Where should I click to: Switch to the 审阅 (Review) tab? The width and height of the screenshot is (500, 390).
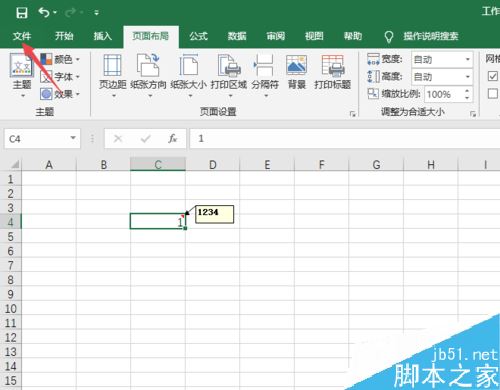click(276, 36)
